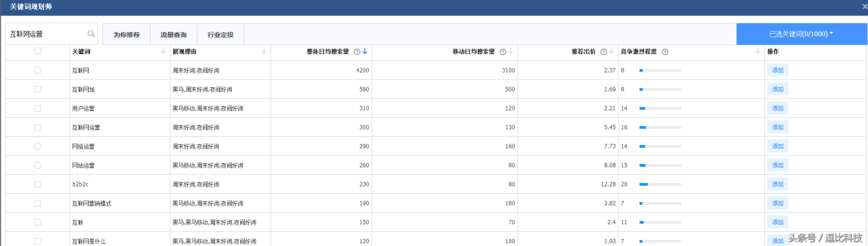Click 添加 button for 互联网营销模式 row
868x246 pixels.
[778, 203]
